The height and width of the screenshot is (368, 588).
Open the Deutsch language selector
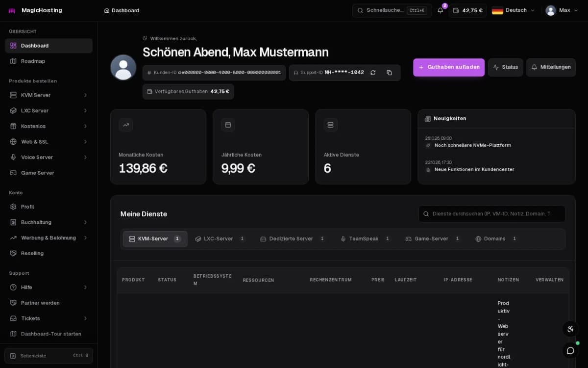tap(514, 10)
